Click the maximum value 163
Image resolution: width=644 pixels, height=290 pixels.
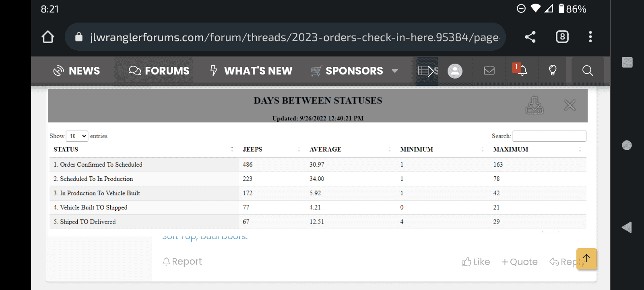[x=498, y=165]
